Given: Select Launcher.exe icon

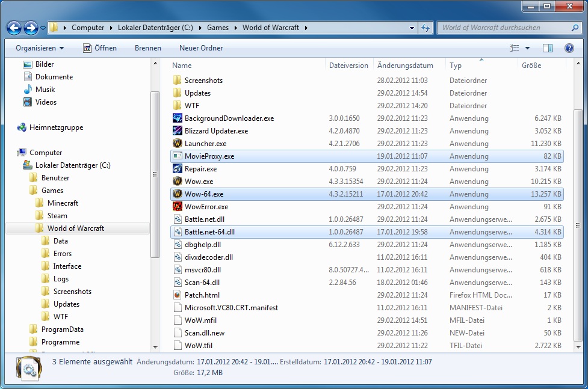Looking at the screenshot, I should 178,144.
